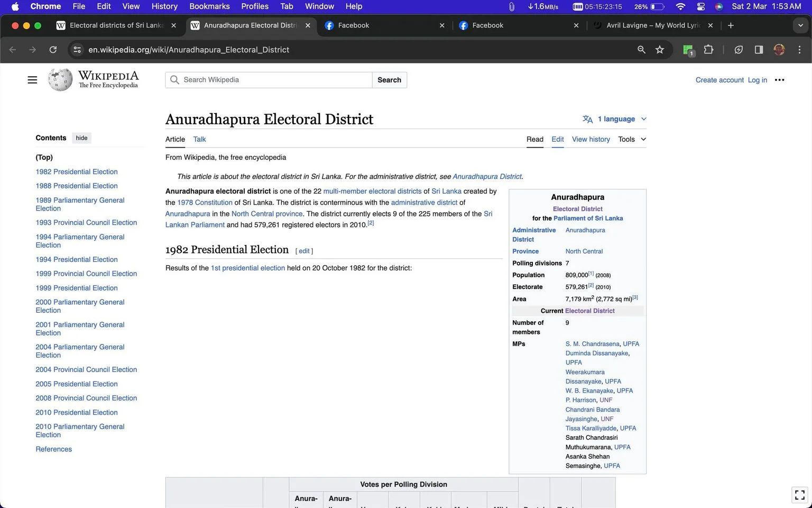Open the 1978 Constitution link

pos(205,203)
